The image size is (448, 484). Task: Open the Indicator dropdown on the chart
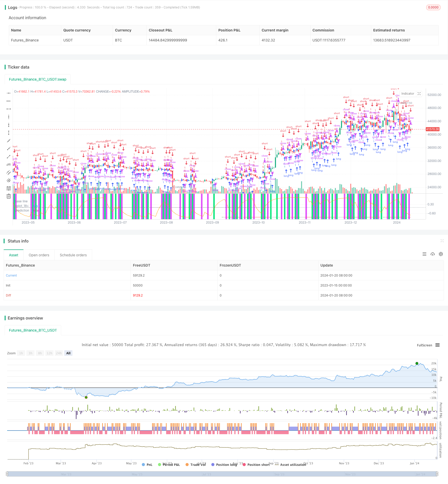tap(408, 94)
